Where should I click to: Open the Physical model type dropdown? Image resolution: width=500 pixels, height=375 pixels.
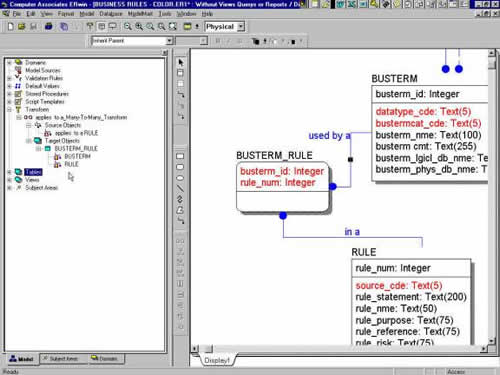coord(241,27)
